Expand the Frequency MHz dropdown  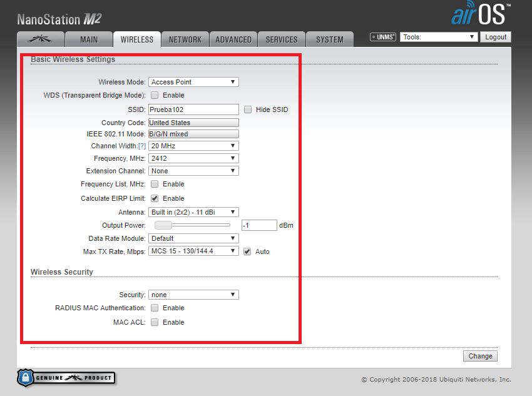tap(193, 158)
